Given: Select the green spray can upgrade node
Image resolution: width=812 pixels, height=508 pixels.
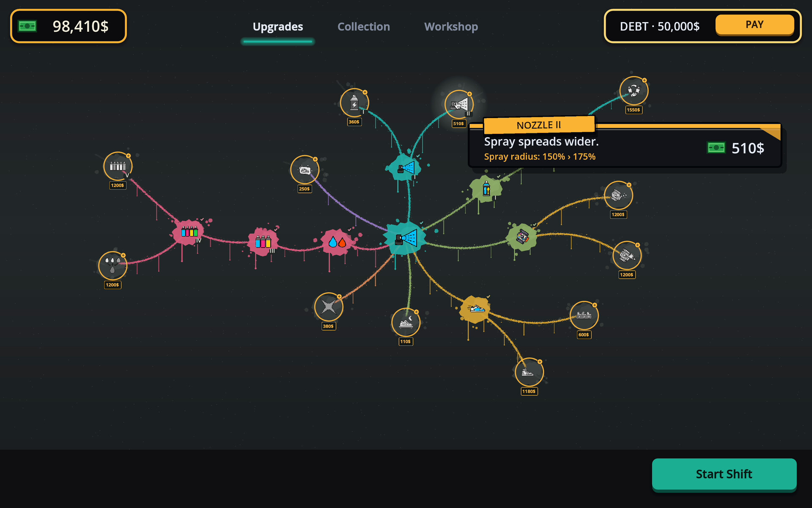Looking at the screenshot, I should click(486, 188).
